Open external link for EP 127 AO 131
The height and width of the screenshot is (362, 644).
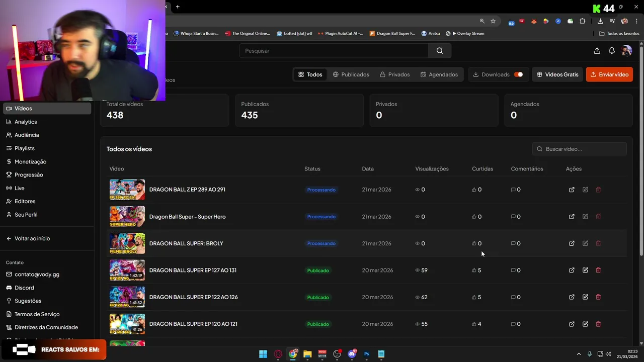coord(572,270)
